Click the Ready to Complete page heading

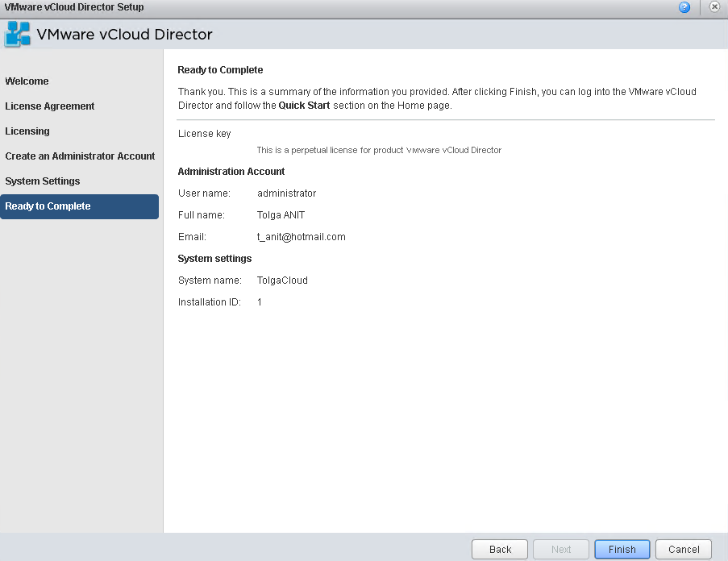[220, 70]
